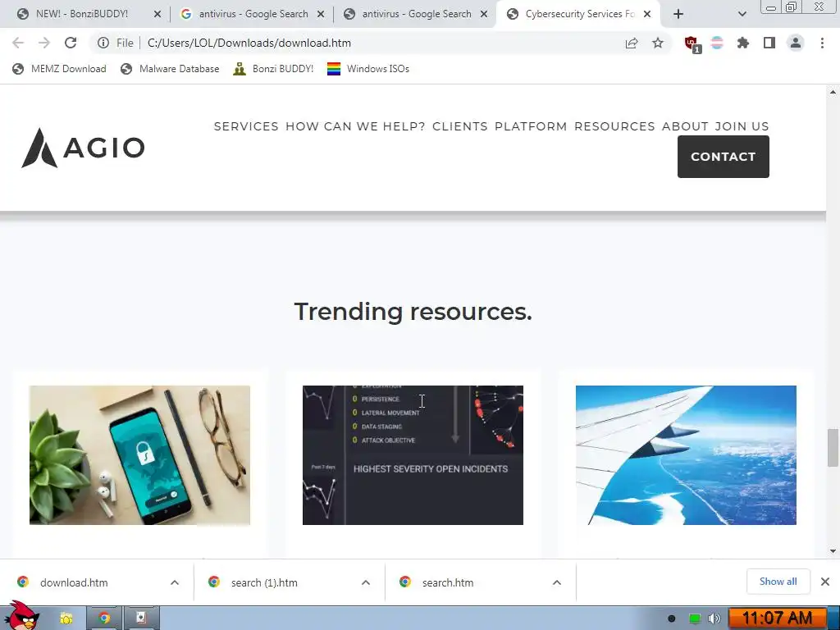Viewport: 840px width, 630px height.
Task: Click the Chrome taskbar icon
Action: click(x=104, y=619)
